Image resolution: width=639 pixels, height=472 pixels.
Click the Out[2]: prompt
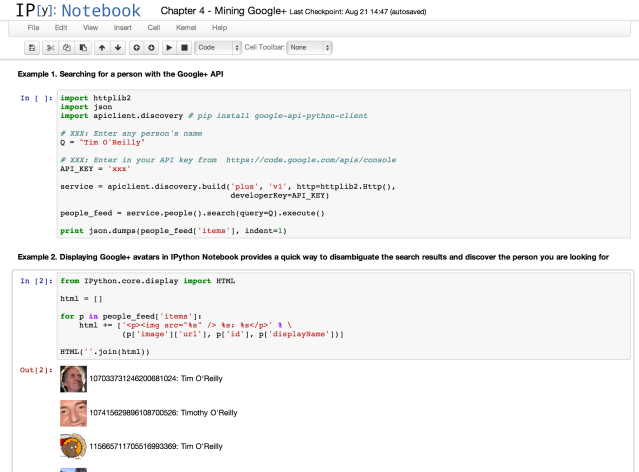[36, 370]
